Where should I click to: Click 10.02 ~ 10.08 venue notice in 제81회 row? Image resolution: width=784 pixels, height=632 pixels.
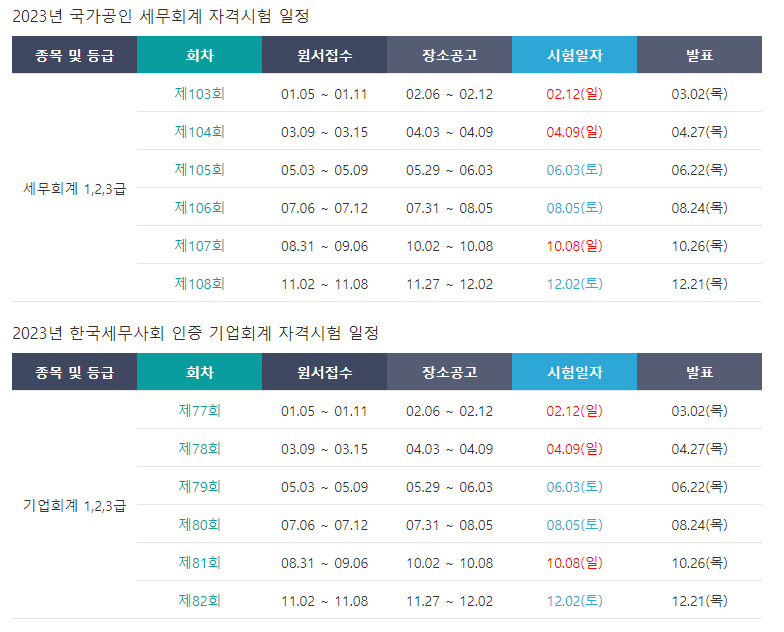[x=450, y=563]
